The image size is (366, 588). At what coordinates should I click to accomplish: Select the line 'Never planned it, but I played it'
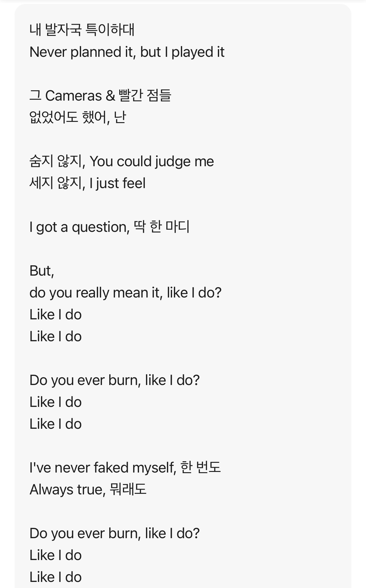click(127, 52)
